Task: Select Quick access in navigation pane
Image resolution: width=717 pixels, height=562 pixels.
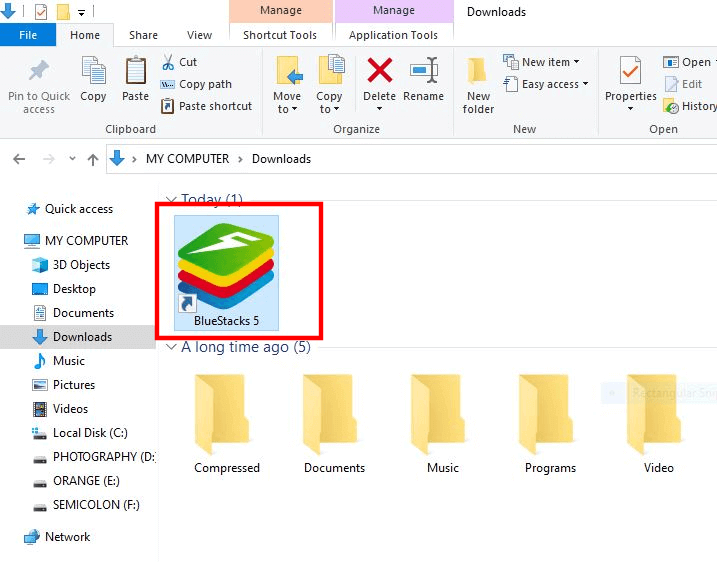Action: tap(70, 209)
